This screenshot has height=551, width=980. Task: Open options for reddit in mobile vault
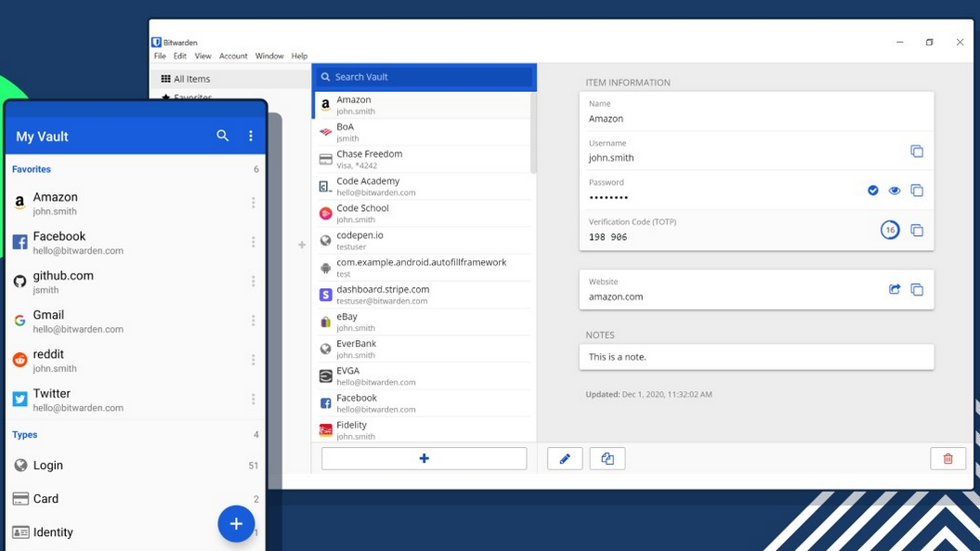253,360
